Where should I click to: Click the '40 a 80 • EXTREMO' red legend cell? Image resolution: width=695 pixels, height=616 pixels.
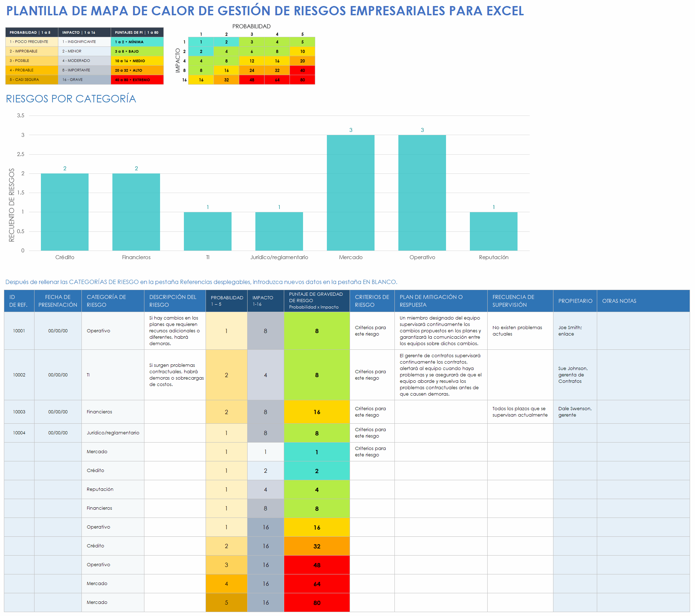pyautogui.click(x=137, y=80)
